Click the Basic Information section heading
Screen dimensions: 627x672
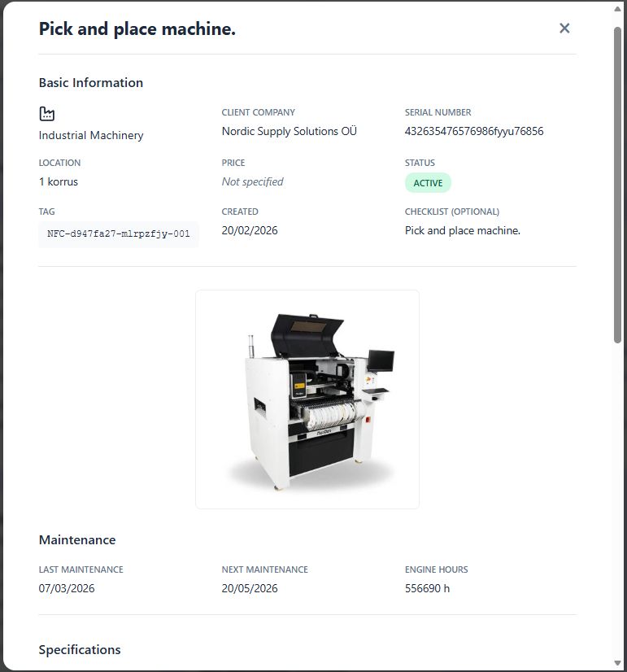[91, 83]
